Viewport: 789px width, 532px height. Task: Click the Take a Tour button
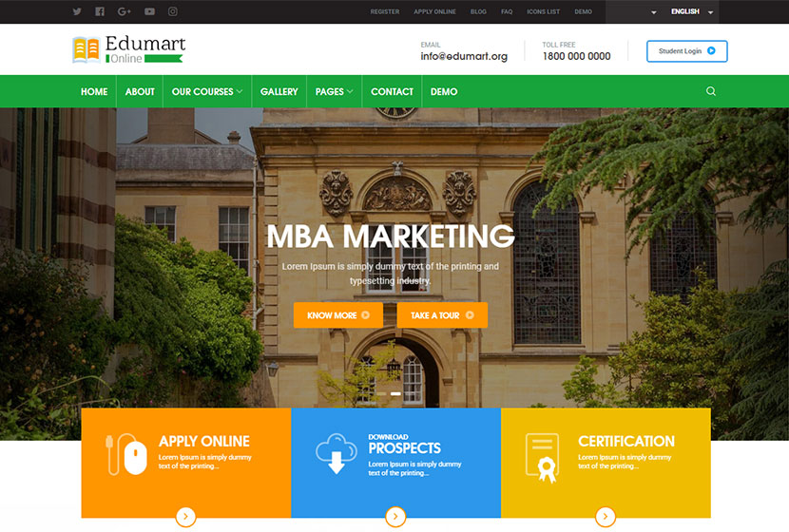pyautogui.click(x=442, y=315)
